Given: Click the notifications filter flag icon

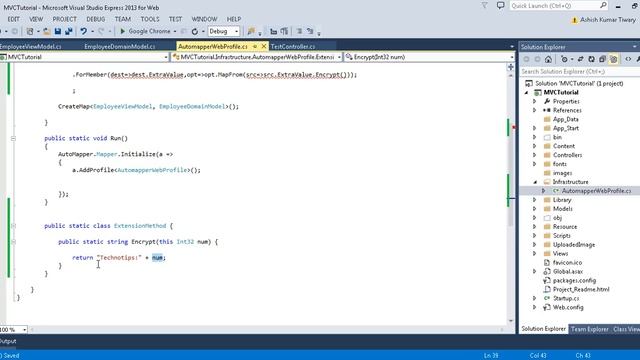Looking at the screenshot, I should [x=484, y=6].
